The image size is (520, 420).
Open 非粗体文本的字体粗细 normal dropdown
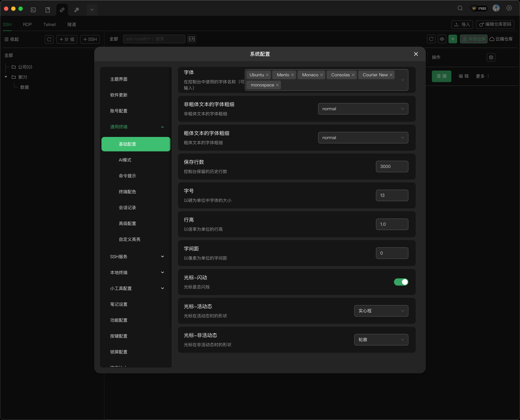(363, 109)
